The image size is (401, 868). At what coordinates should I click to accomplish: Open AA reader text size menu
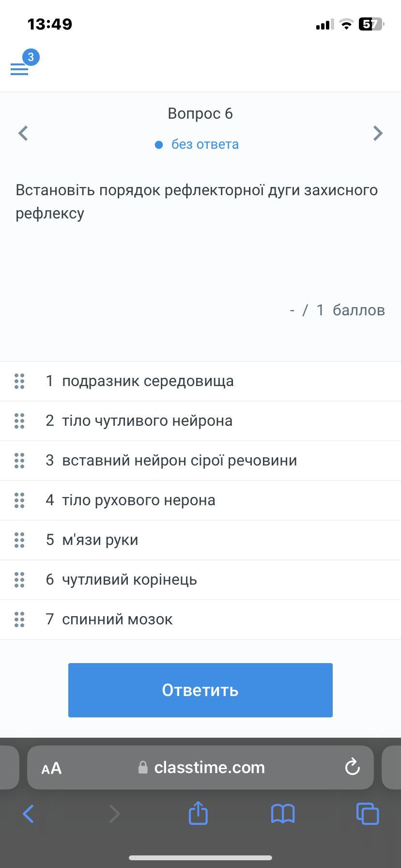click(51, 768)
